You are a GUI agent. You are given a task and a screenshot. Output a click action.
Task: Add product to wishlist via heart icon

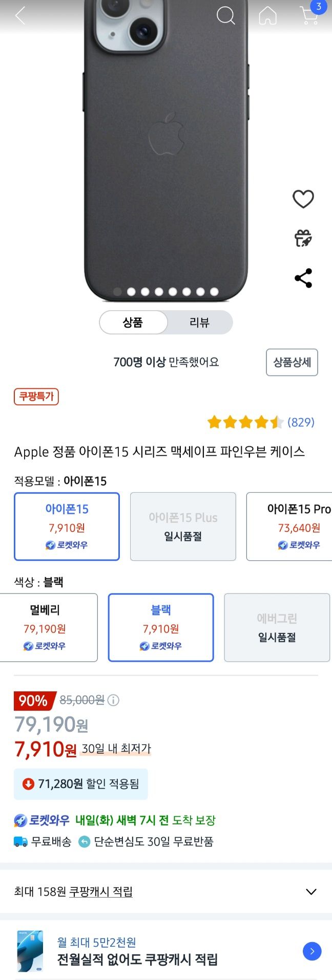[x=304, y=199]
